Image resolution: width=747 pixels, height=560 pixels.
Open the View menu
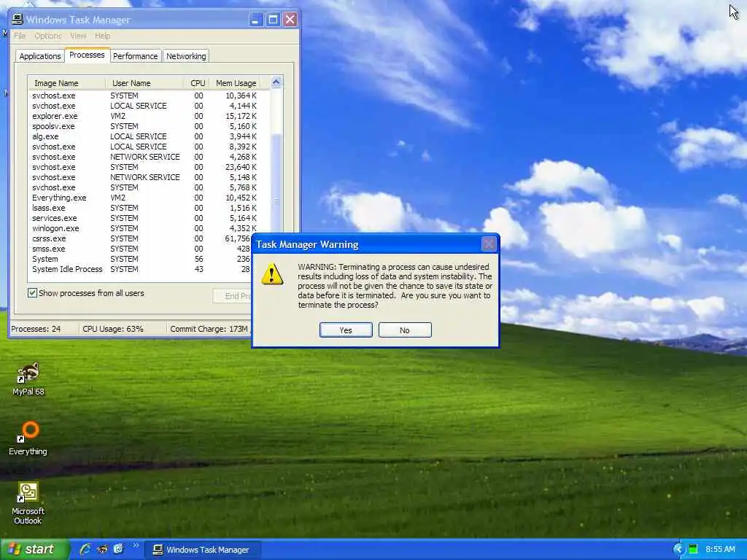coord(78,36)
